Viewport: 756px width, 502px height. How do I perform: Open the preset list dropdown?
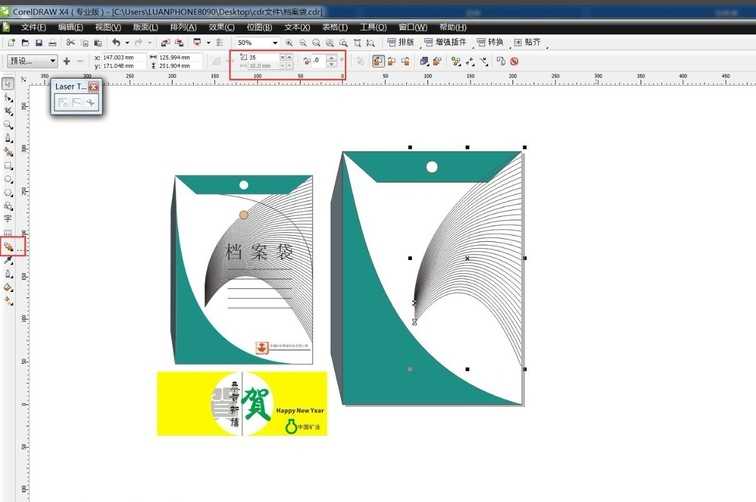click(52, 61)
